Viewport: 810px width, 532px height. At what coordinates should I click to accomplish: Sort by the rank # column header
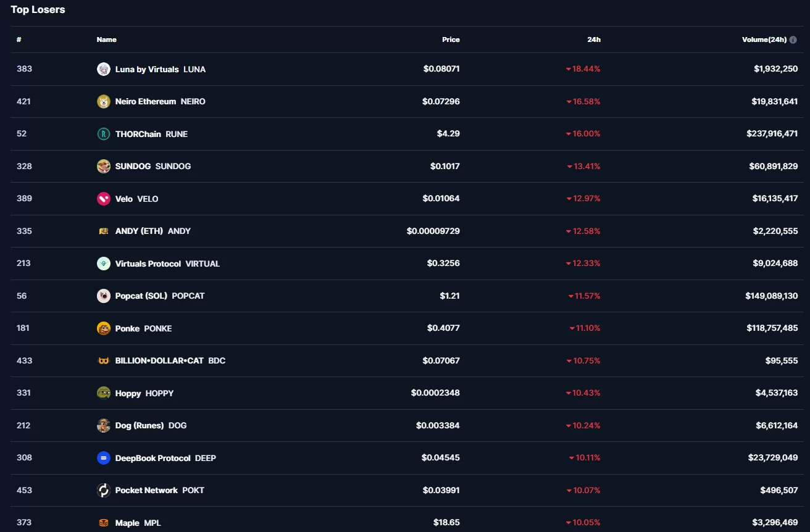pos(19,39)
